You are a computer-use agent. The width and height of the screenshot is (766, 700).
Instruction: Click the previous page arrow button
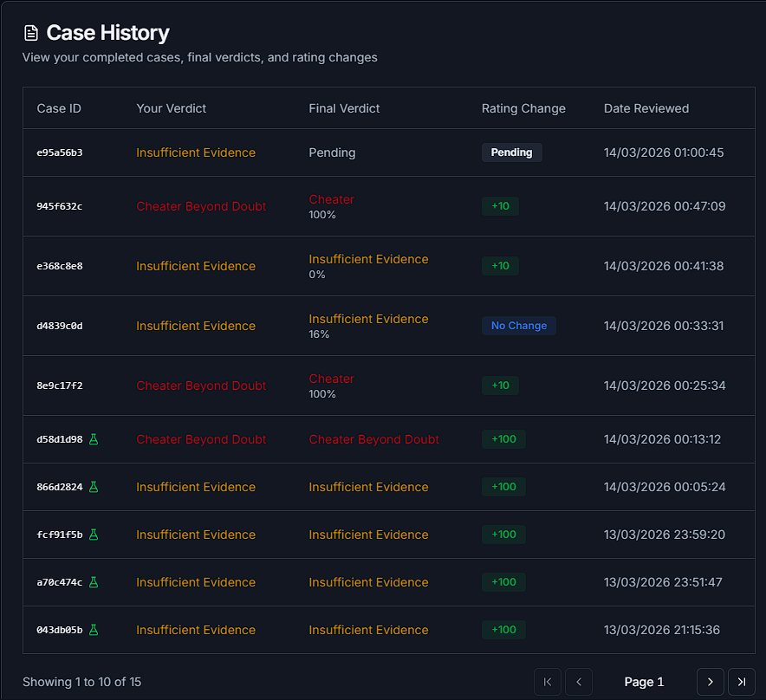click(x=579, y=682)
